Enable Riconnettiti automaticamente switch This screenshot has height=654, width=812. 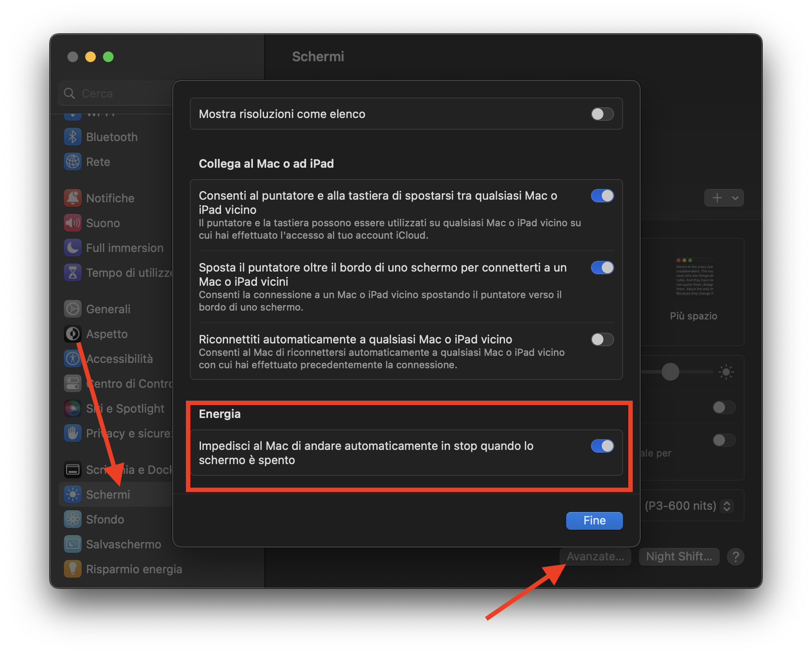coord(603,339)
